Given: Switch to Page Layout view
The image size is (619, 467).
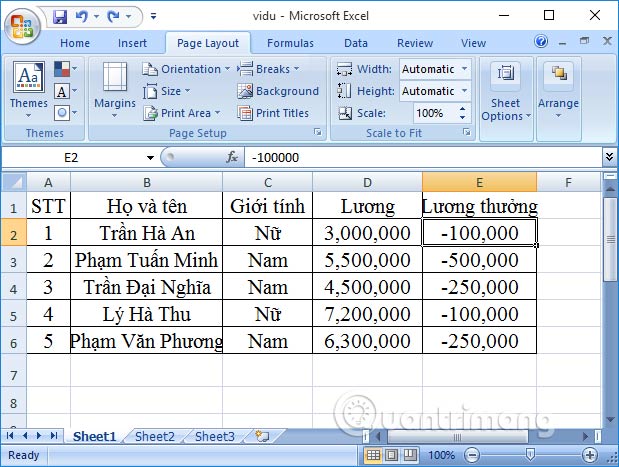Looking at the screenshot, I should 392,455.
